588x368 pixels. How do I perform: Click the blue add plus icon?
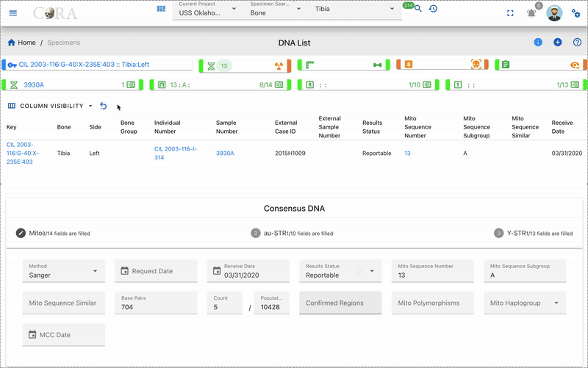point(558,43)
